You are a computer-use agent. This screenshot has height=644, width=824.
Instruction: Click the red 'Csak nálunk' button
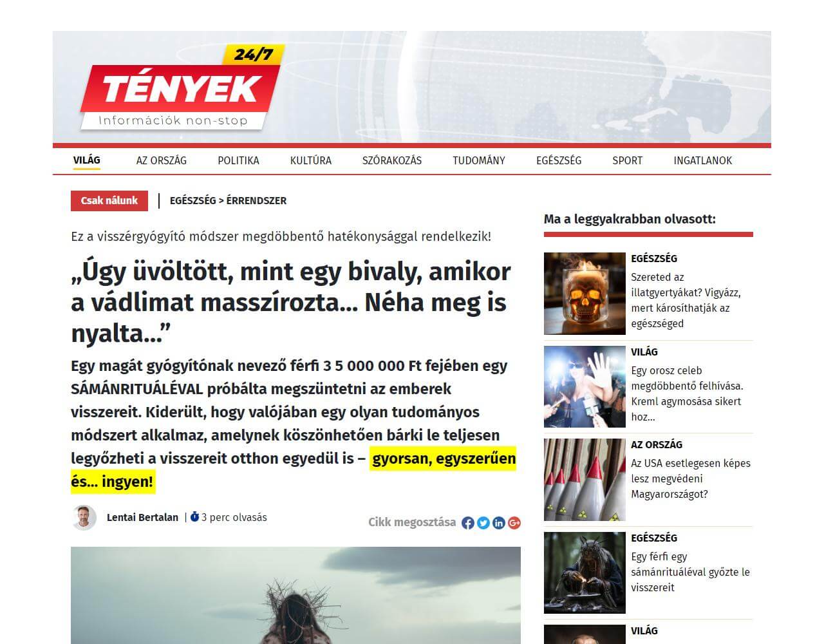coord(109,201)
